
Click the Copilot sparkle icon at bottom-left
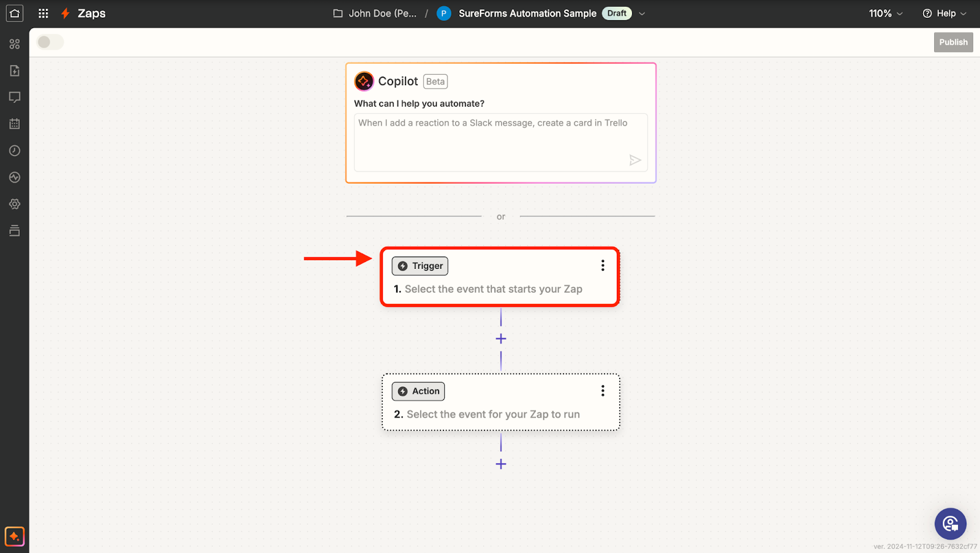pos(15,536)
